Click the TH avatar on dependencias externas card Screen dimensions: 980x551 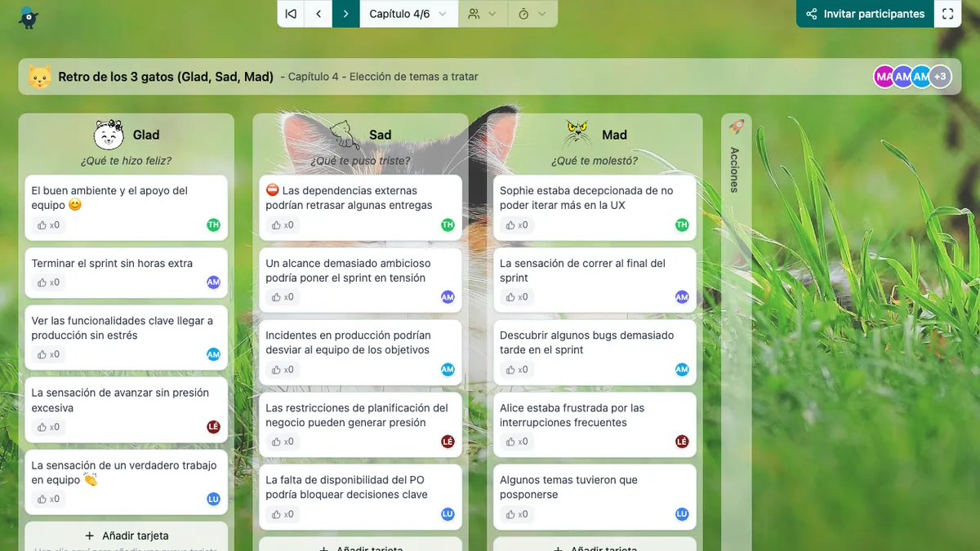(448, 225)
